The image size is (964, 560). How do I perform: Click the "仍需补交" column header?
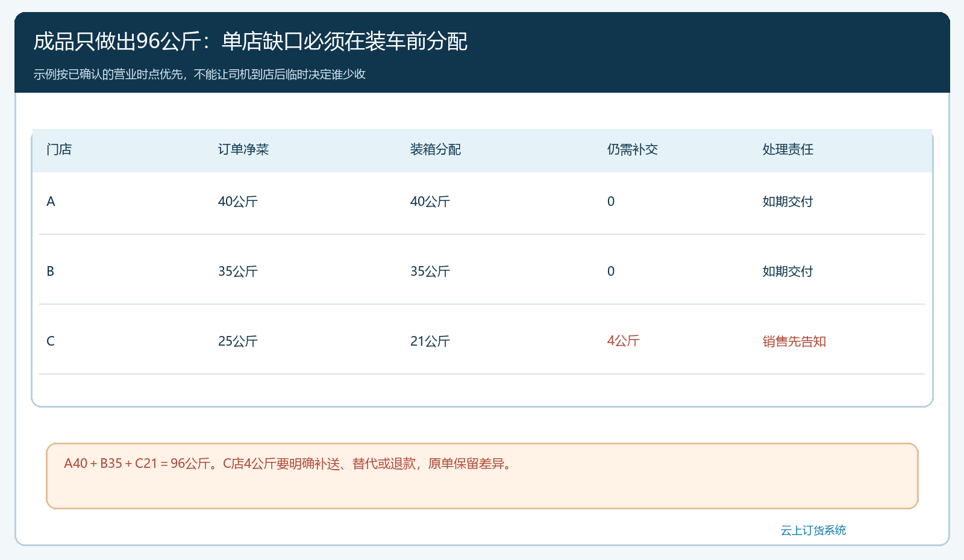633,149
